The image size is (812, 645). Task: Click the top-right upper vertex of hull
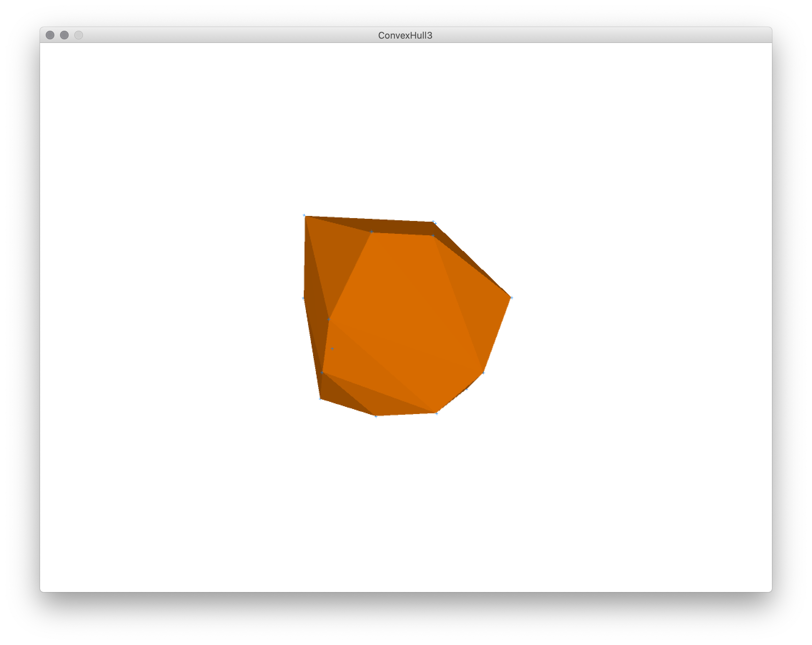[434, 222]
